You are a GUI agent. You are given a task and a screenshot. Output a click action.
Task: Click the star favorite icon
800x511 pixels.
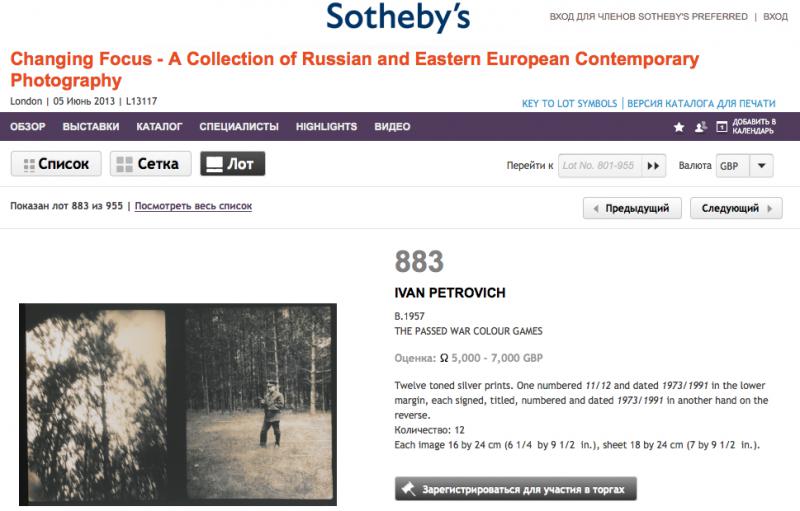pos(679,127)
